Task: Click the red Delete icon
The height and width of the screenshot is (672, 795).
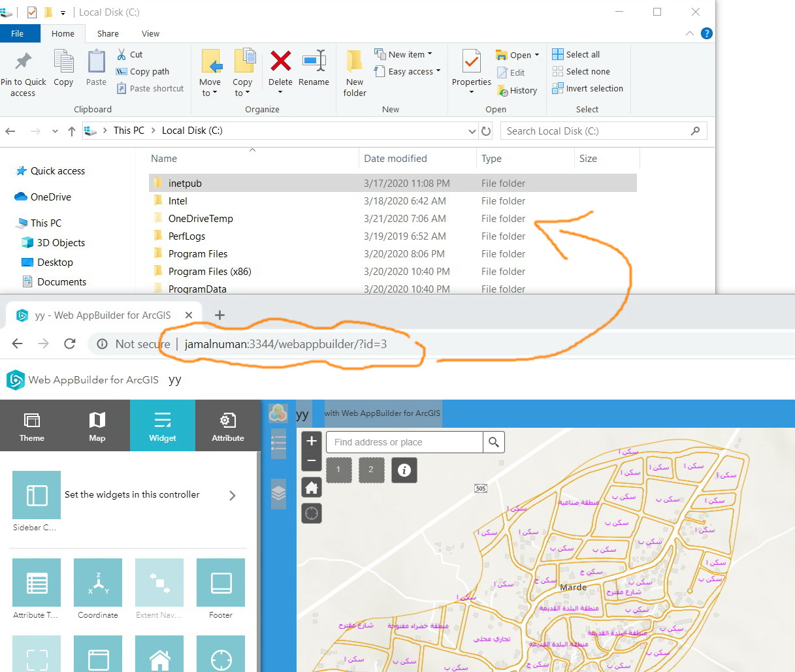Action: (281, 61)
